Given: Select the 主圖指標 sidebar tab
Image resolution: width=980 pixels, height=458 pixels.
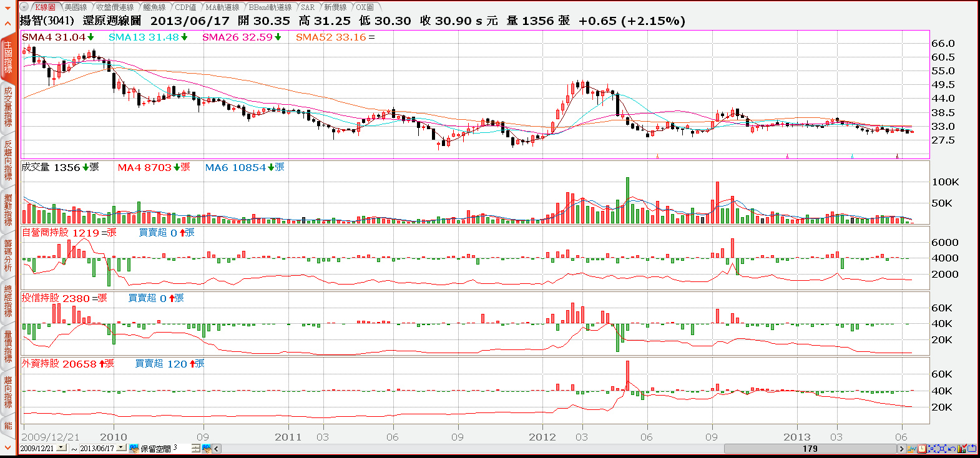Looking at the screenshot, I should point(7,57).
